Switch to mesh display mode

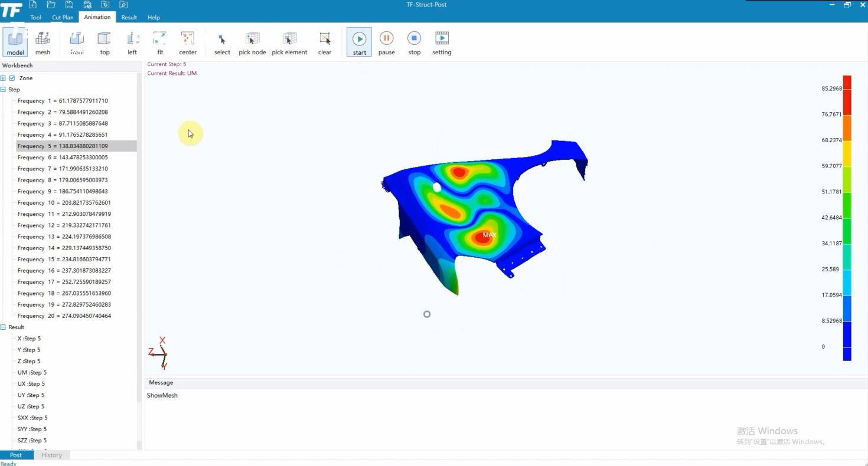point(43,42)
